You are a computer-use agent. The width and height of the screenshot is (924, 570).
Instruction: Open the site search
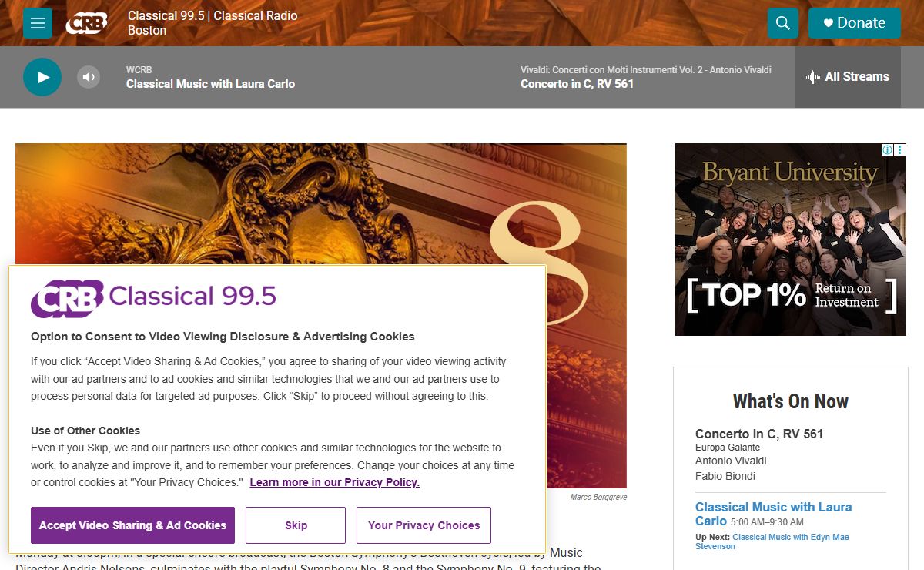[782, 23]
